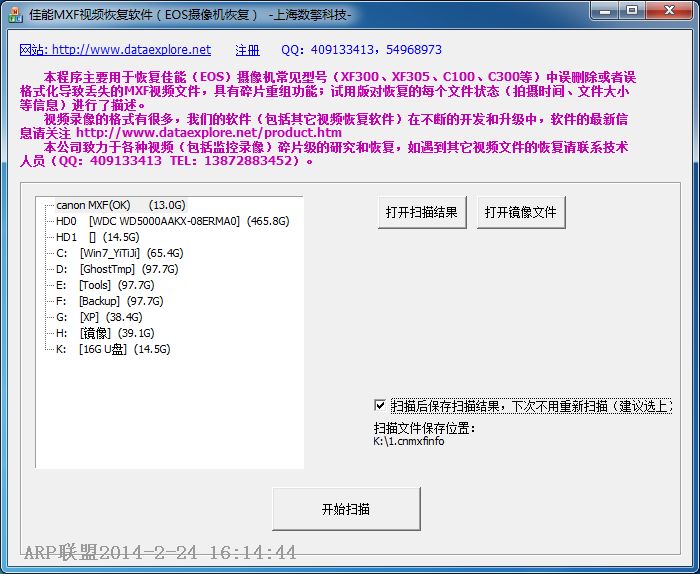
Task: Select drive K: 16G U盘
Action: (x=113, y=349)
